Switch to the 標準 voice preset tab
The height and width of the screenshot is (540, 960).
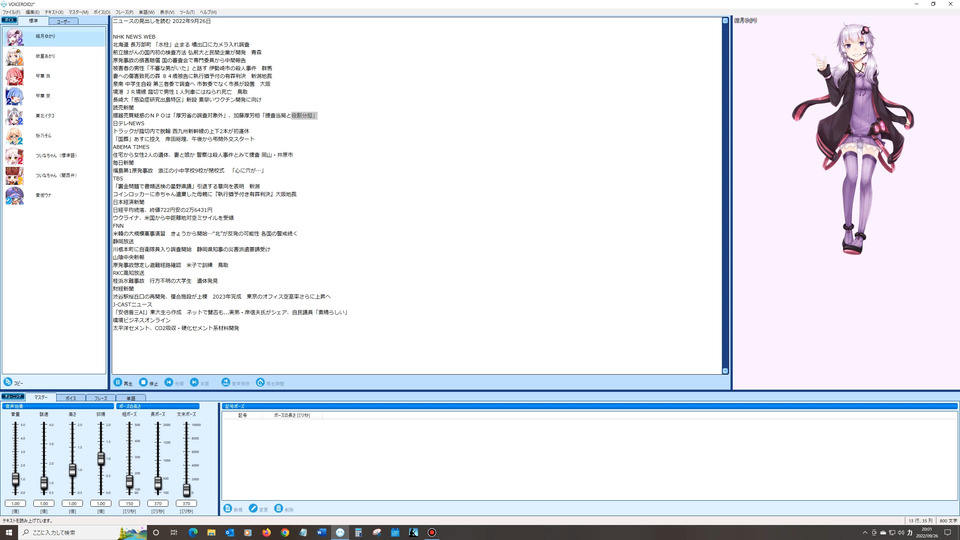click(x=34, y=21)
